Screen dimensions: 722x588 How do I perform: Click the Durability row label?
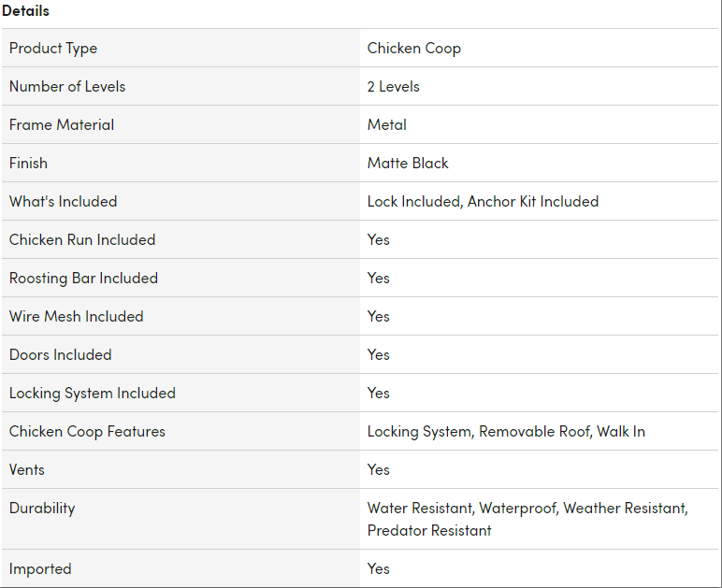[42, 508]
